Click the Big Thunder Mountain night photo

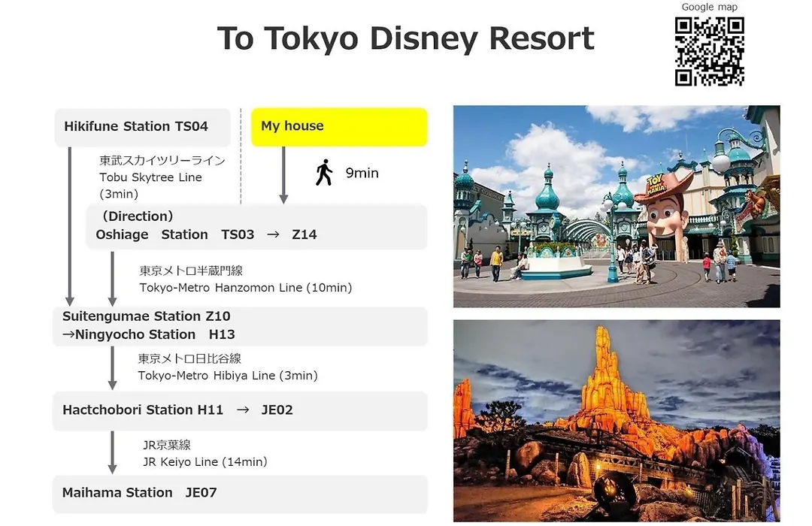coord(617,420)
